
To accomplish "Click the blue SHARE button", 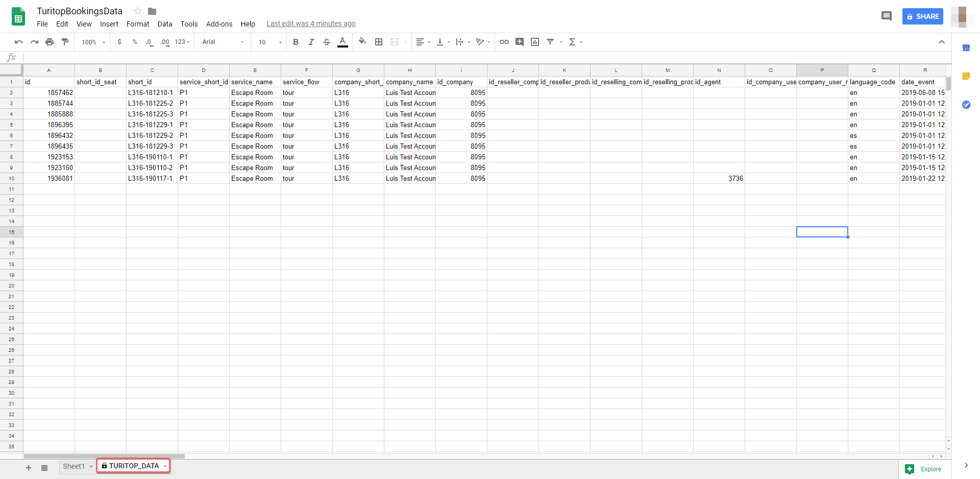I will 923,16.
